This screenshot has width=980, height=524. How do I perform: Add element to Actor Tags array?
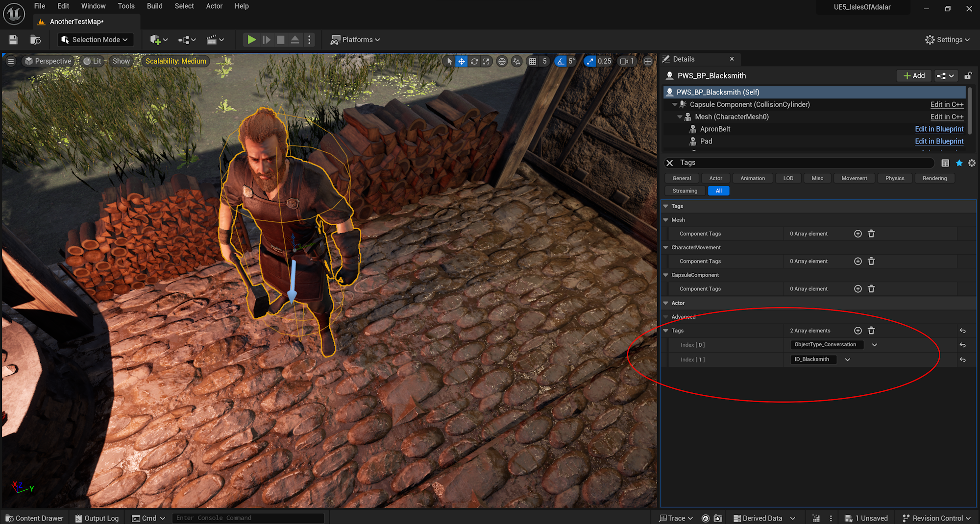click(x=857, y=331)
